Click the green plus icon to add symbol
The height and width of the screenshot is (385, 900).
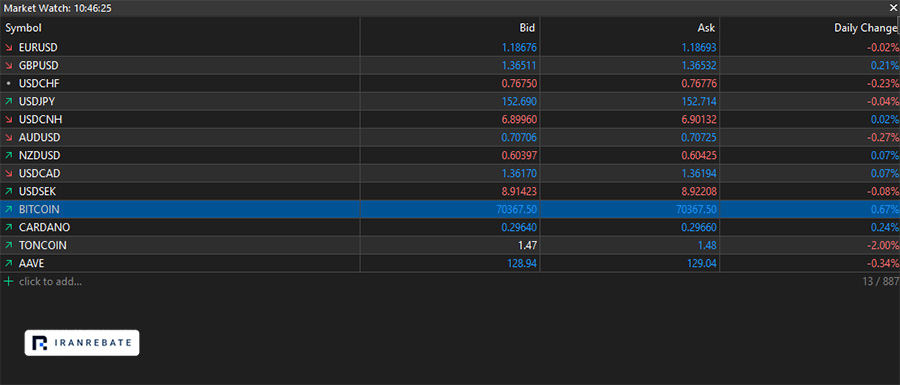coord(9,282)
